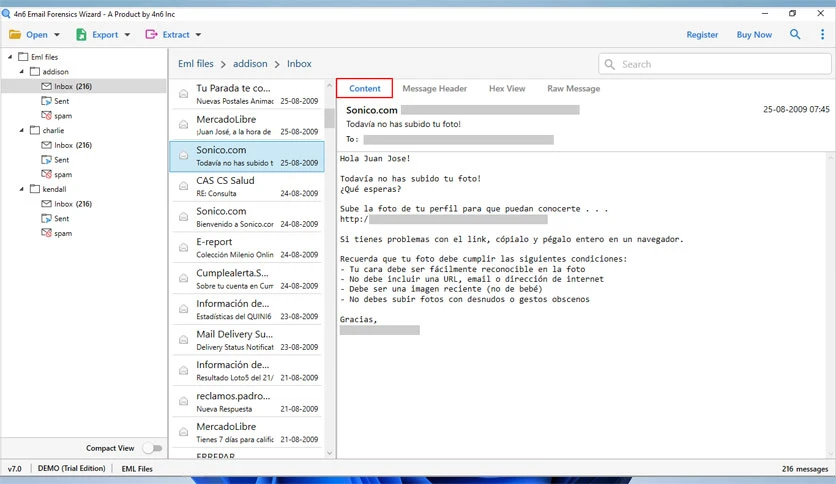Click the toolbar magnifier search icon

794,34
